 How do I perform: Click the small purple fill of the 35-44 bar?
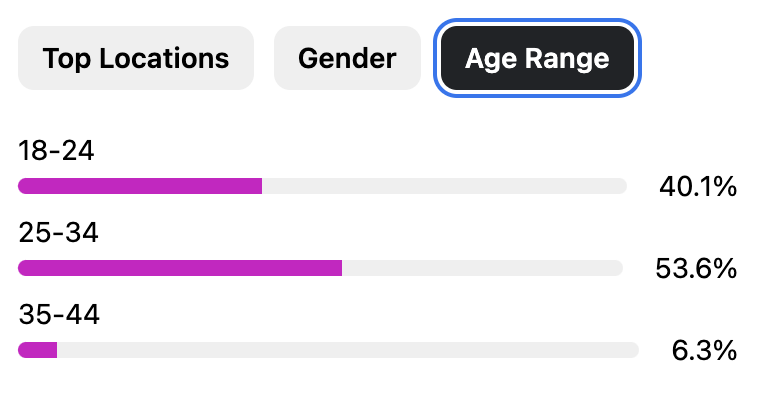[37, 350]
